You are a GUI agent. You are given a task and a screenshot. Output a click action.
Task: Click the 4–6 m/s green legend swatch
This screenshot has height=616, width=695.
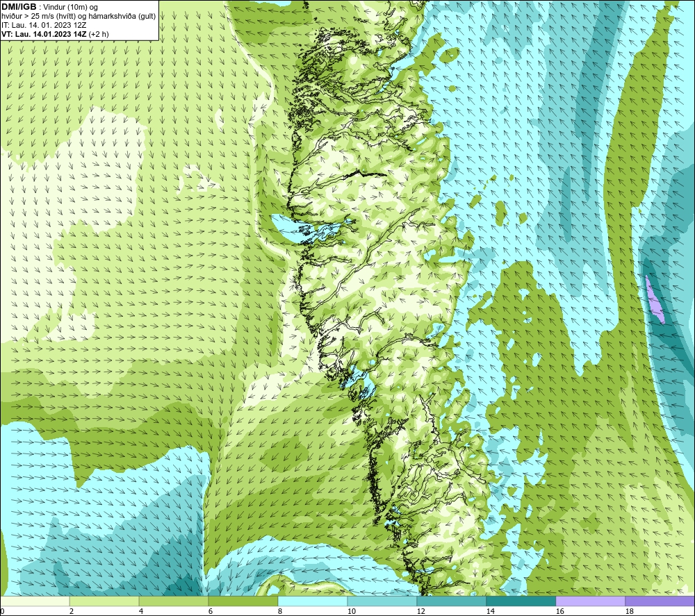(174, 601)
